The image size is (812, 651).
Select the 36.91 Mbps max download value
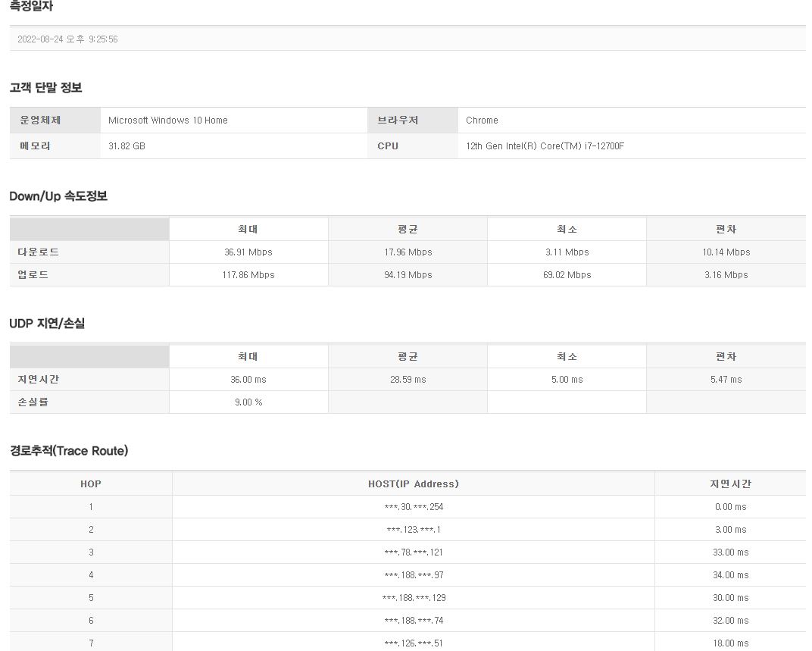[x=248, y=252]
